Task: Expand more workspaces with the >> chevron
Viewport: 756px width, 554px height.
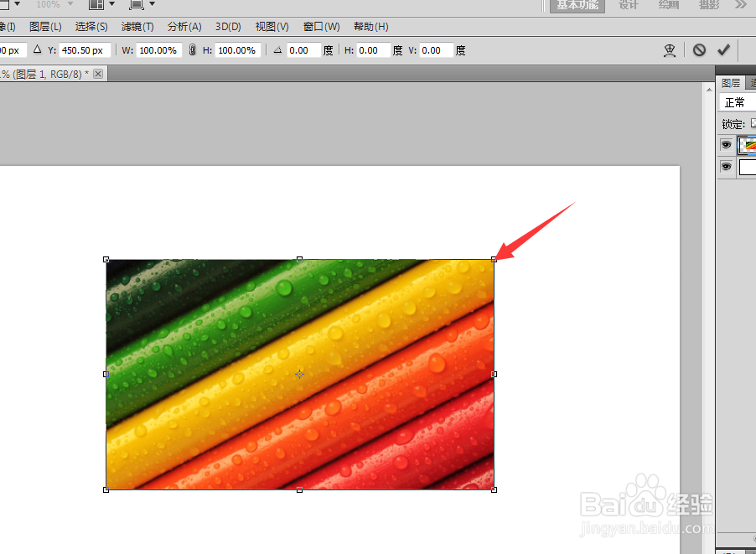Action: tap(740, 5)
